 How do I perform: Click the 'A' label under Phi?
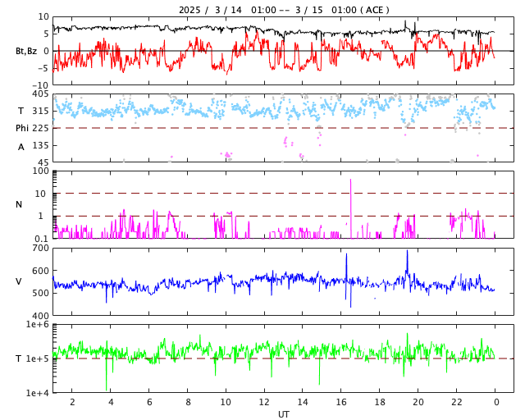click(x=21, y=147)
